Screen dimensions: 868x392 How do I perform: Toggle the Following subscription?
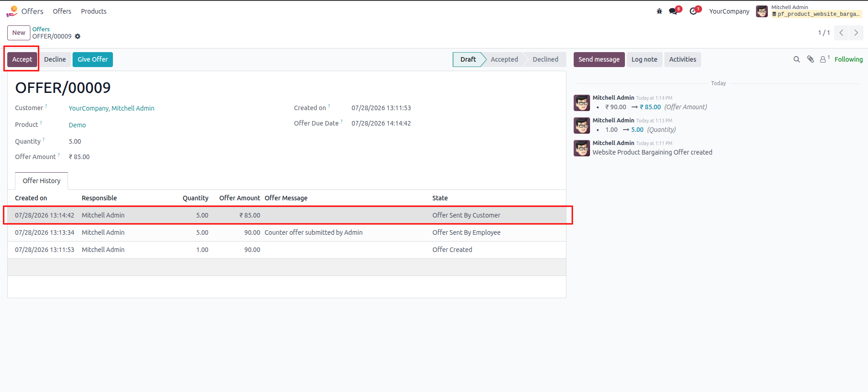848,59
